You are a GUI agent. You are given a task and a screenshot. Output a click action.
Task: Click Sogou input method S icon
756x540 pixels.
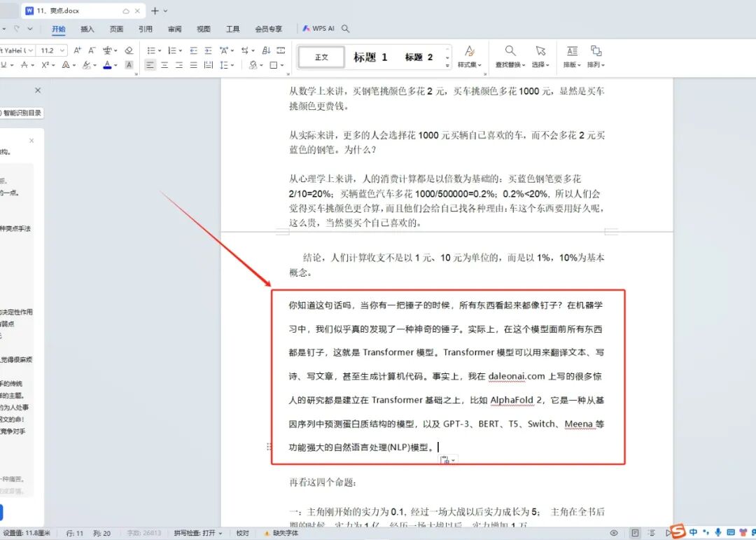679,532
